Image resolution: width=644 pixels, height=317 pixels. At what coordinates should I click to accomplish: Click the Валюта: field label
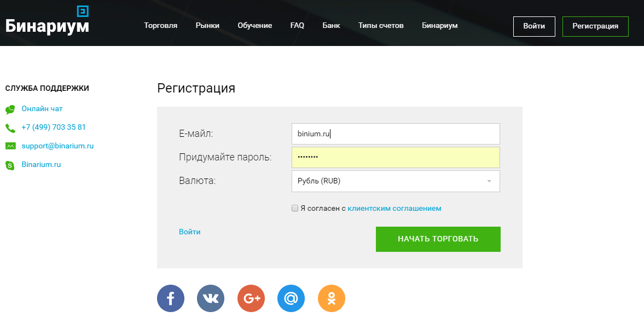point(197,181)
